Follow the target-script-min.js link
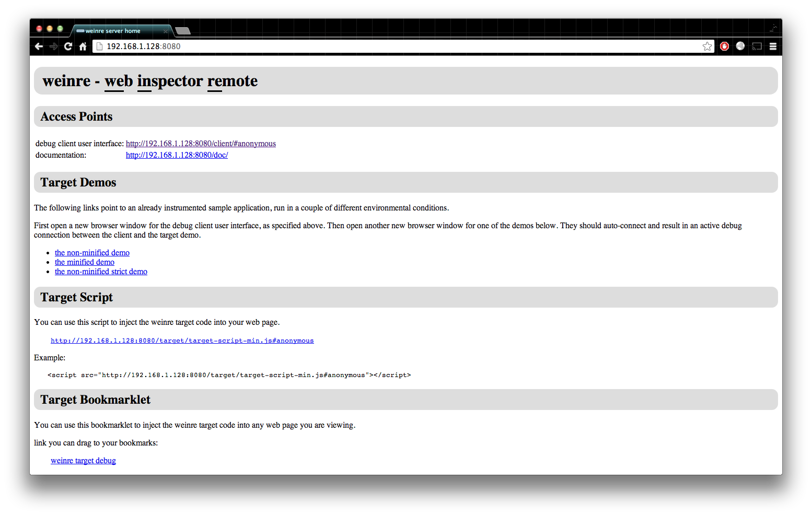Screen dimensions: 812x516 click(x=182, y=341)
